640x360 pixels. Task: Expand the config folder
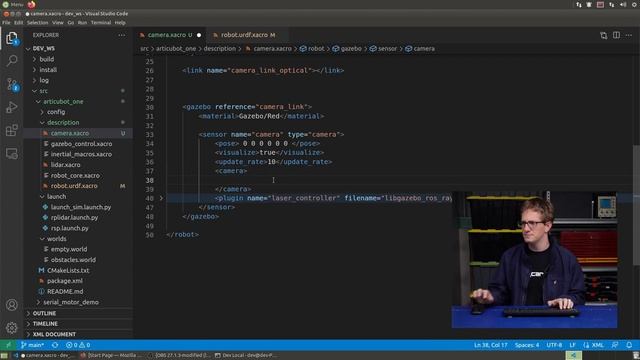(x=56, y=112)
